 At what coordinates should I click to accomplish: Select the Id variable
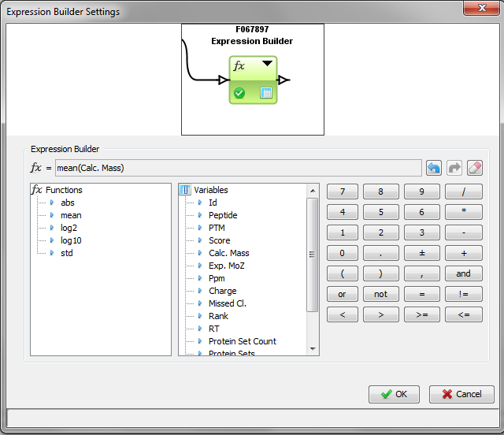tap(213, 203)
